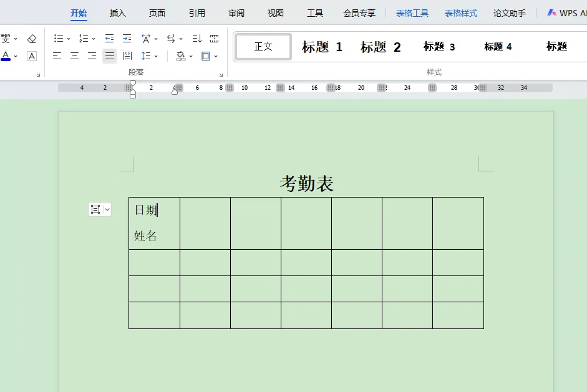Click the shading paint bucket icon
587x392 pixels.
pos(181,56)
